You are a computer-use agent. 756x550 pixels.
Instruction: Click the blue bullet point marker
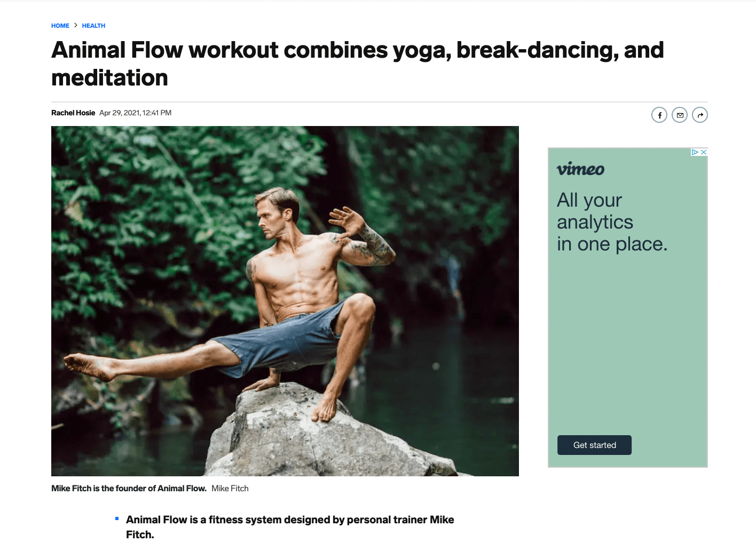pos(117,518)
